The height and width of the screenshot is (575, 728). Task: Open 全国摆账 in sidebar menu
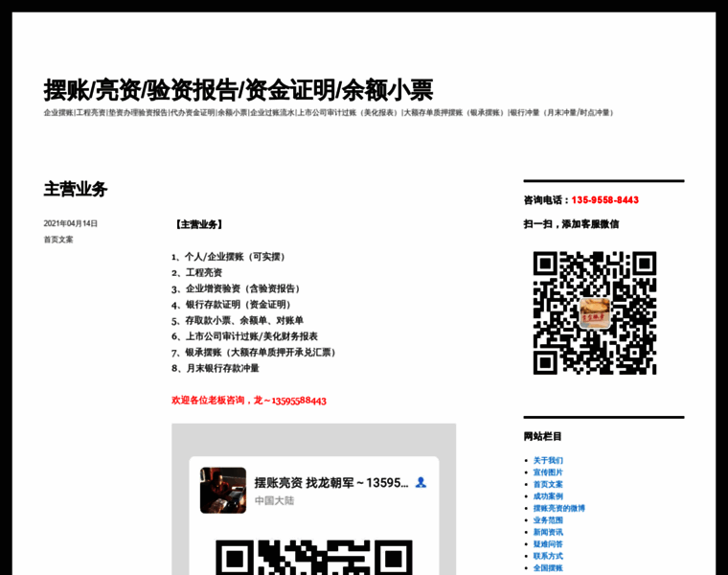tap(548, 568)
